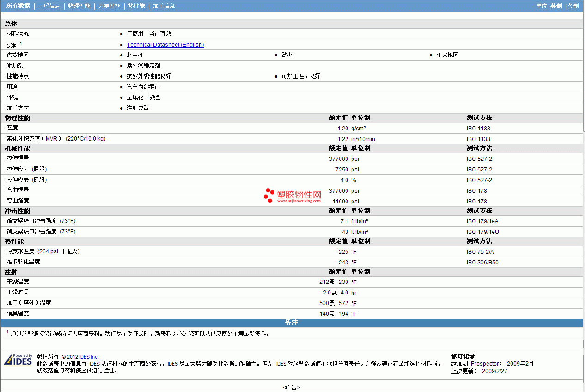Click the 模具温度 range 140 到 194

[334, 314]
